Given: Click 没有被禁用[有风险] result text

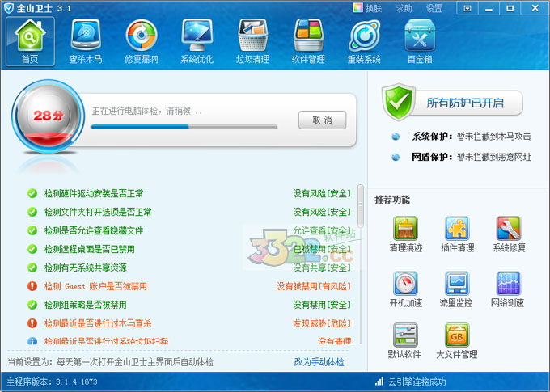Looking at the screenshot, I should click(314, 286).
